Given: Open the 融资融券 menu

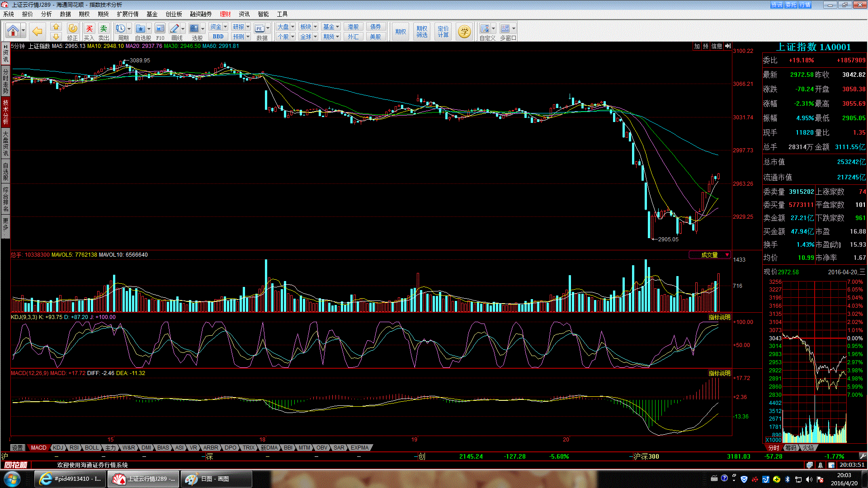Looking at the screenshot, I should tap(201, 14).
